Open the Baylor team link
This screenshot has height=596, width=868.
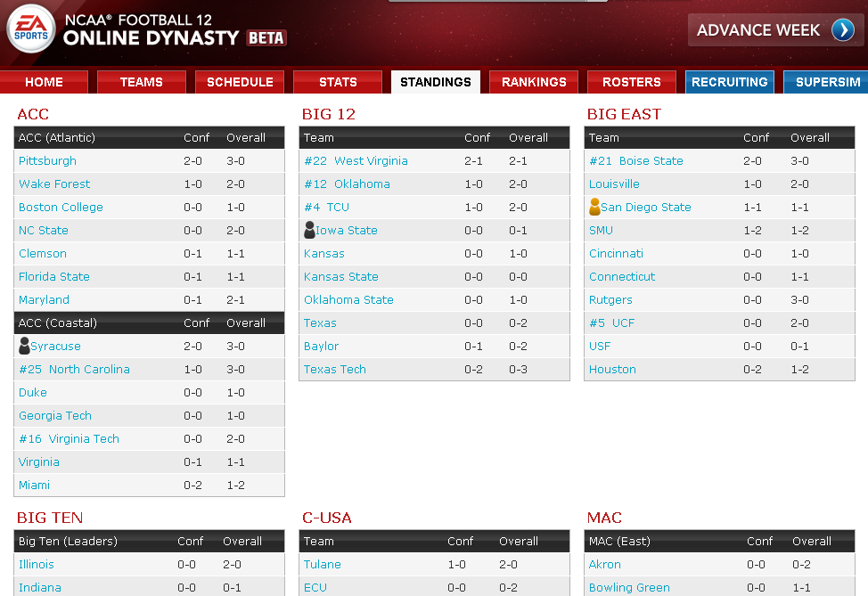click(x=321, y=347)
